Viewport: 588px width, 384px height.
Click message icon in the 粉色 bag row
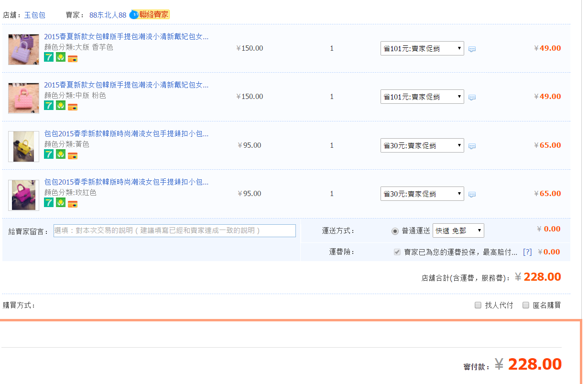[x=472, y=97]
